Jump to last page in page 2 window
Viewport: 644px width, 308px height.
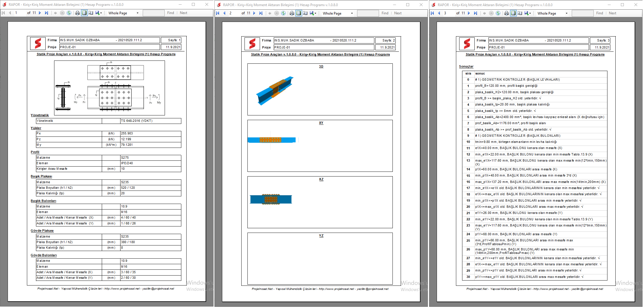[261, 13]
